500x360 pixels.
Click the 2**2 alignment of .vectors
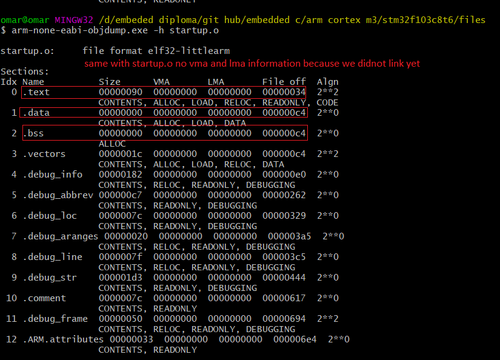point(328,154)
